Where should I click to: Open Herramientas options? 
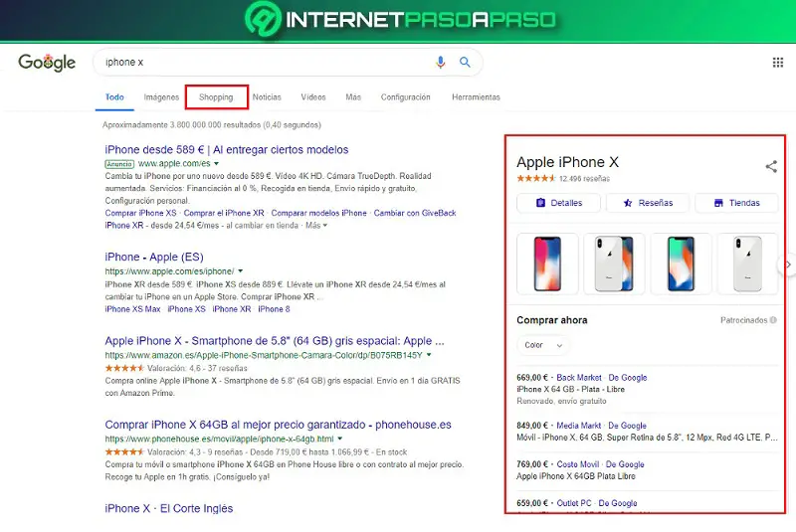(477, 96)
